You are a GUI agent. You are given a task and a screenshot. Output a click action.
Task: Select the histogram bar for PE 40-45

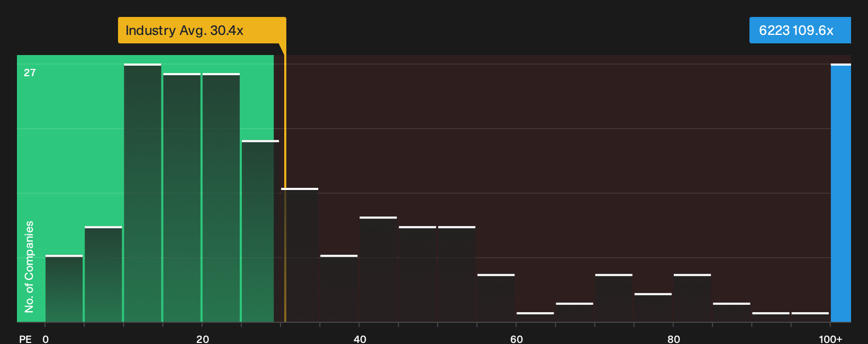coord(378,269)
